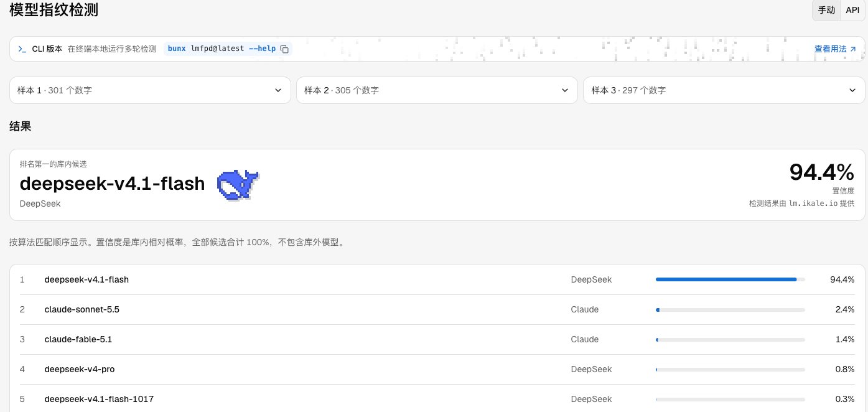Click the DeepSeek whale logo
The width and height of the screenshot is (868, 412).
pyautogui.click(x=238, y=185)
